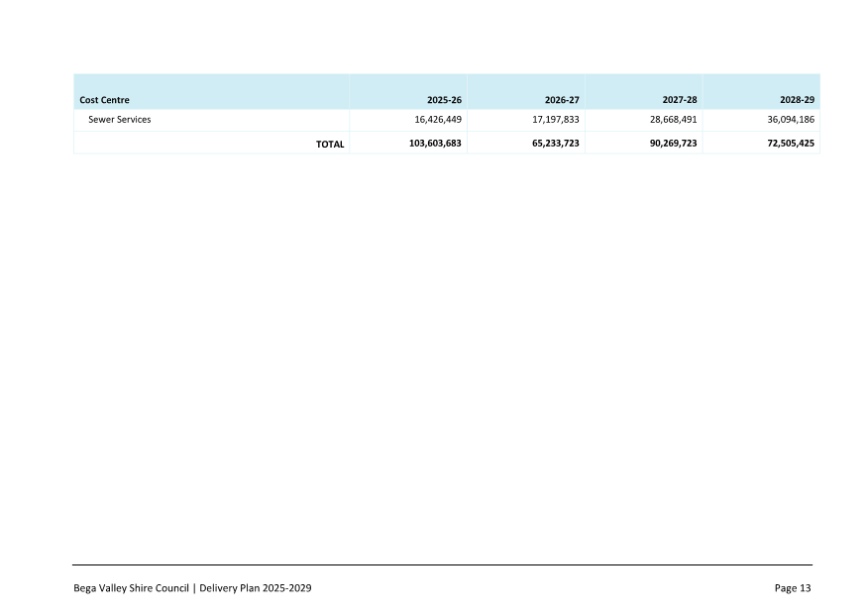868x614 pixels.
Task: Select the total amount 90,269,723
Action: (671, 144)
